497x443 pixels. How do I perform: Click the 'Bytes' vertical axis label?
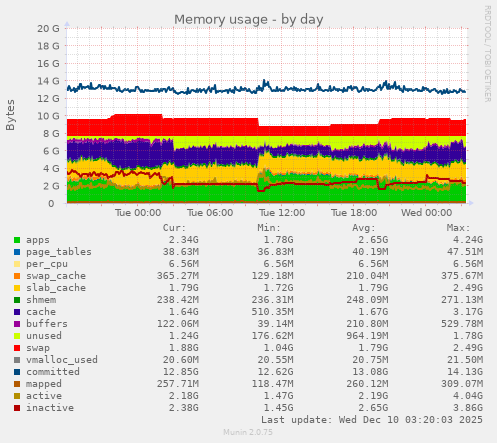coord(10,115)
